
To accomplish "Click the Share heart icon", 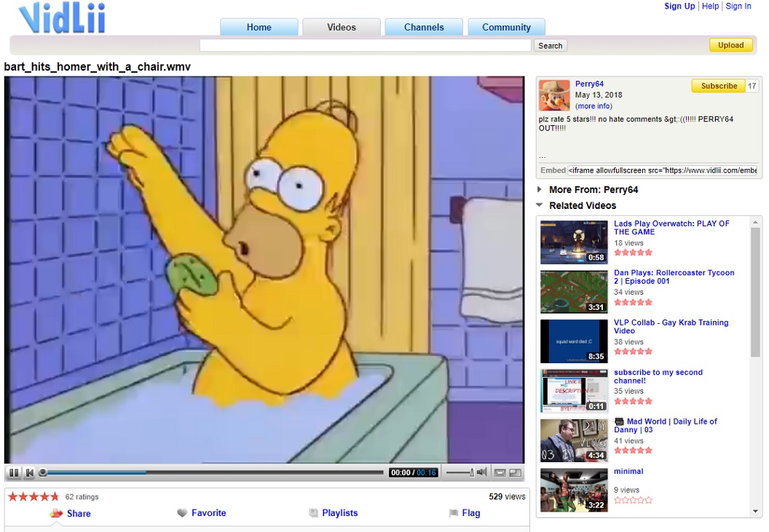I will coord(57,513).
